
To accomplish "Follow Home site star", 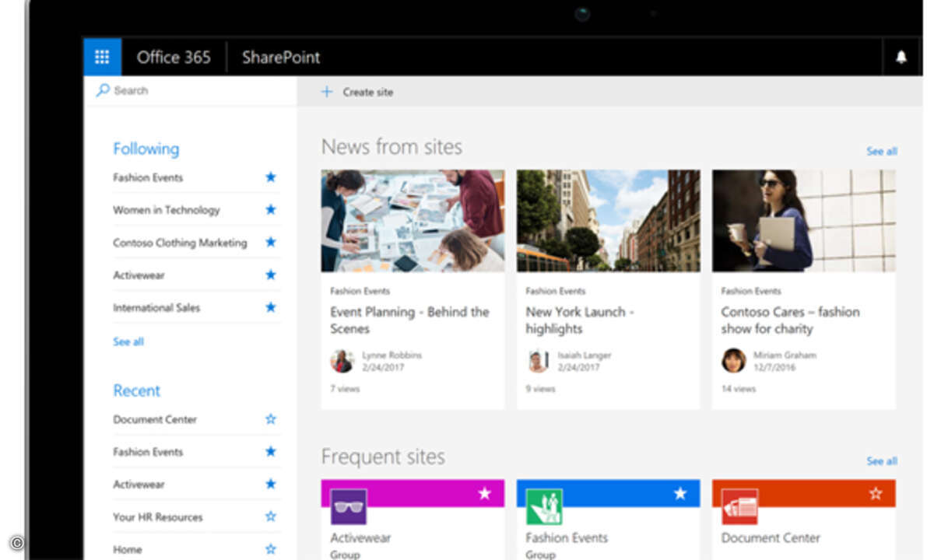I will tap(271, 549).
